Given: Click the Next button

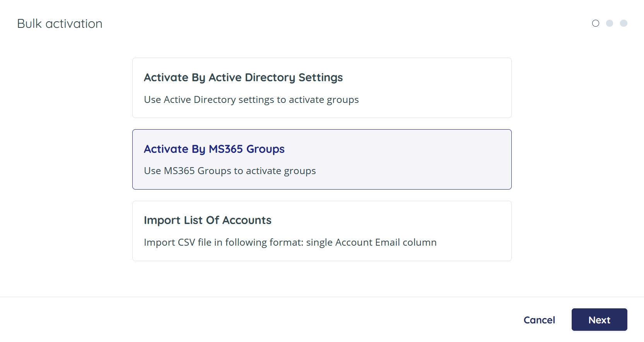Looking at the screenshot, I should 599,320.
